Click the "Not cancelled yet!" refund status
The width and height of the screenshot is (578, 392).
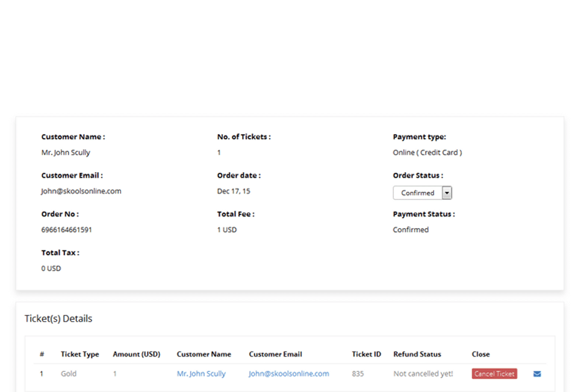tap(423, 374)
